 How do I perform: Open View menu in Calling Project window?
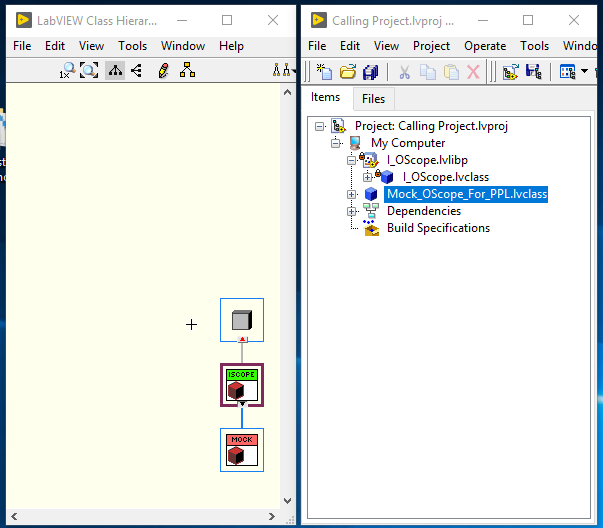click(x=386, y=46)
